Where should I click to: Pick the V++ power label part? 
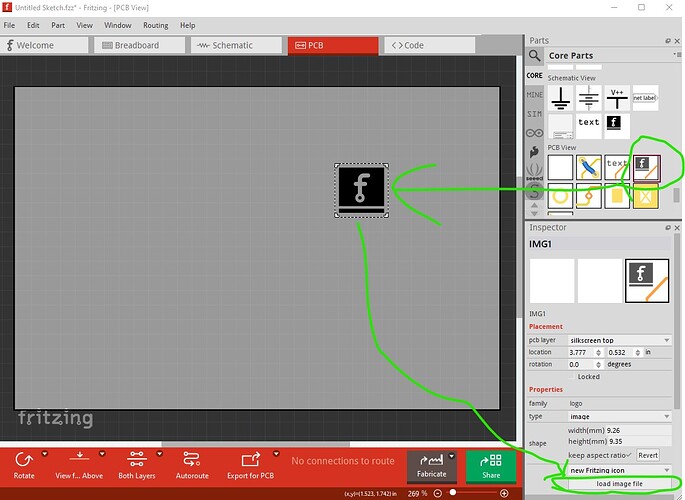617,98
